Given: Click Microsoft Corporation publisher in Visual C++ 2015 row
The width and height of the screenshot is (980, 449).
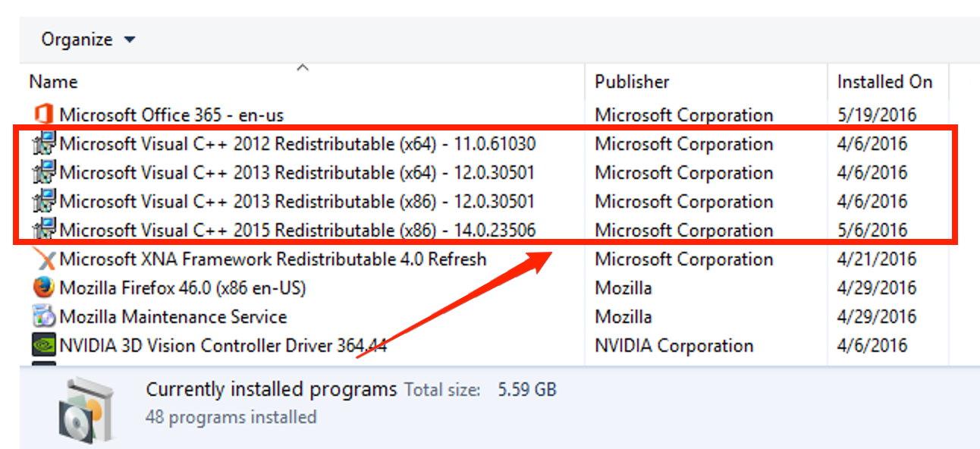Looking at the screenshot, I should click(683, 231).
